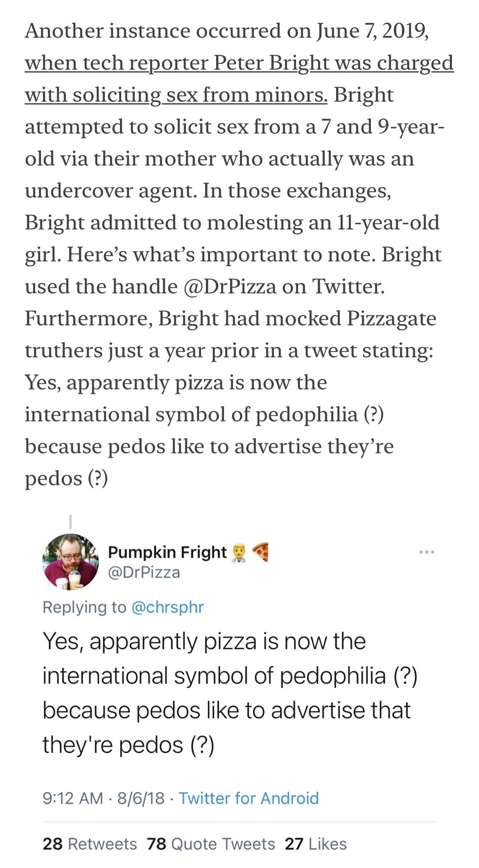The height and width of the screenshot is (868, 479).
Task: Visit the @chrsphr profile mention
Action: coord(168,607)
